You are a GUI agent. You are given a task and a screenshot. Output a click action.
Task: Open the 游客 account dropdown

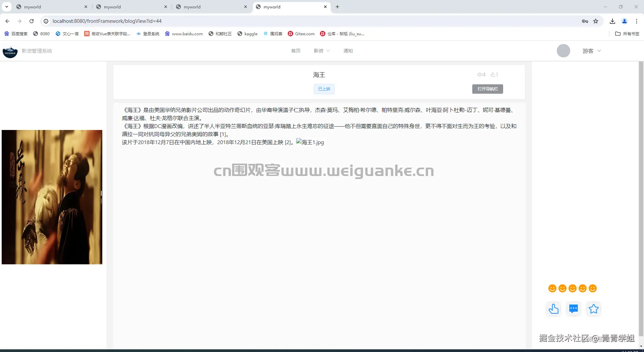591,51
